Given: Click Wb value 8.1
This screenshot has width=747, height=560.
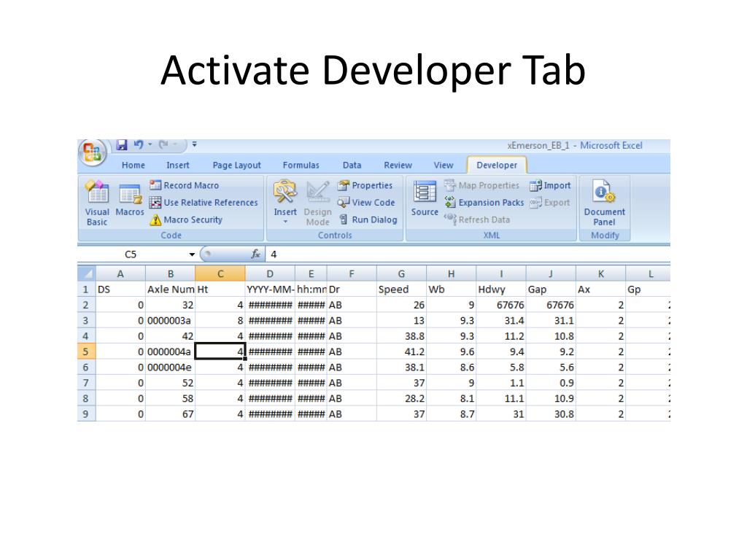Looking at the screenshot, I should (451, 399).
